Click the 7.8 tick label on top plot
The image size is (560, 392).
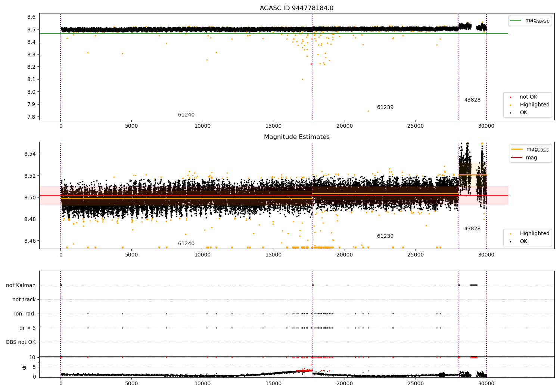click(31, 117)
